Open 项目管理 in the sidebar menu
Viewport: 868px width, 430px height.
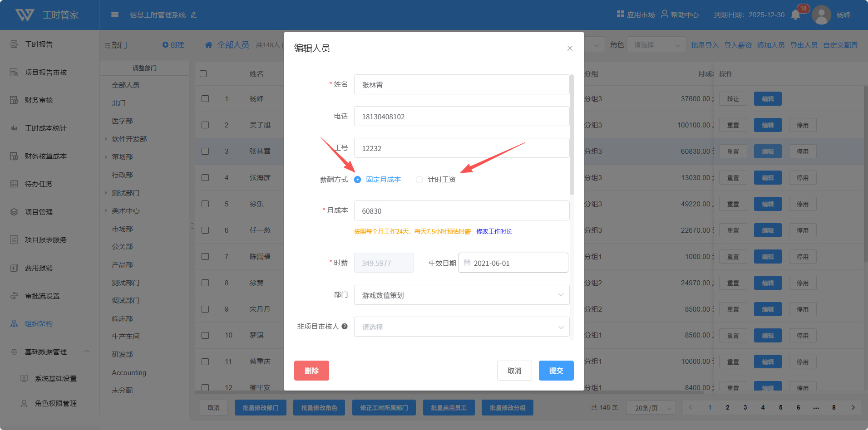(x=39, y=212)
